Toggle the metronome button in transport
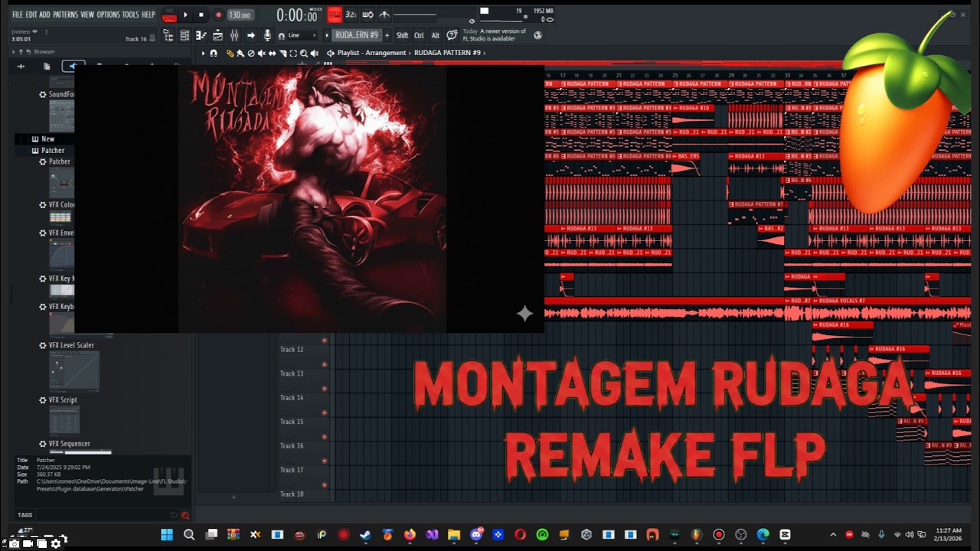This screenshot has width=980, height=551. point(384,15)
